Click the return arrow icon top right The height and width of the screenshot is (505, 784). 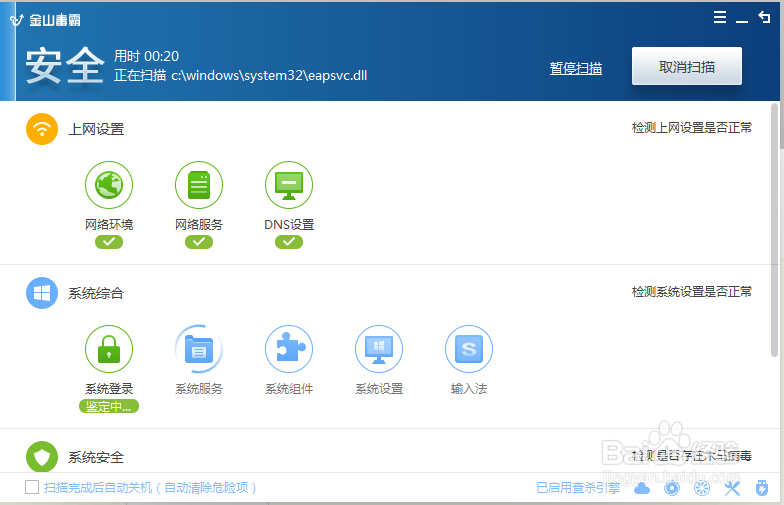click(764, 18)
